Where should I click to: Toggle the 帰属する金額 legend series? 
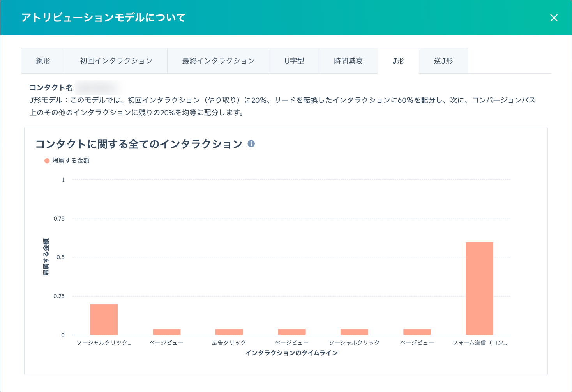click(67, 161)
